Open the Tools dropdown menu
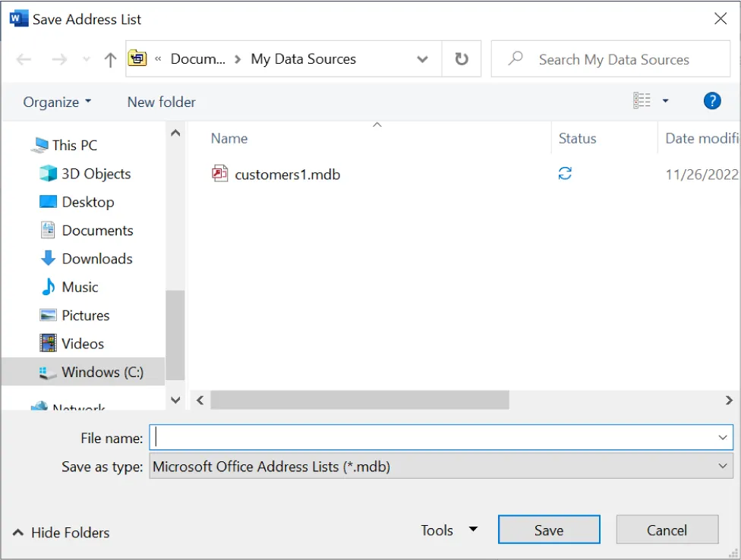The image size is (741, 560). (449, 530)
